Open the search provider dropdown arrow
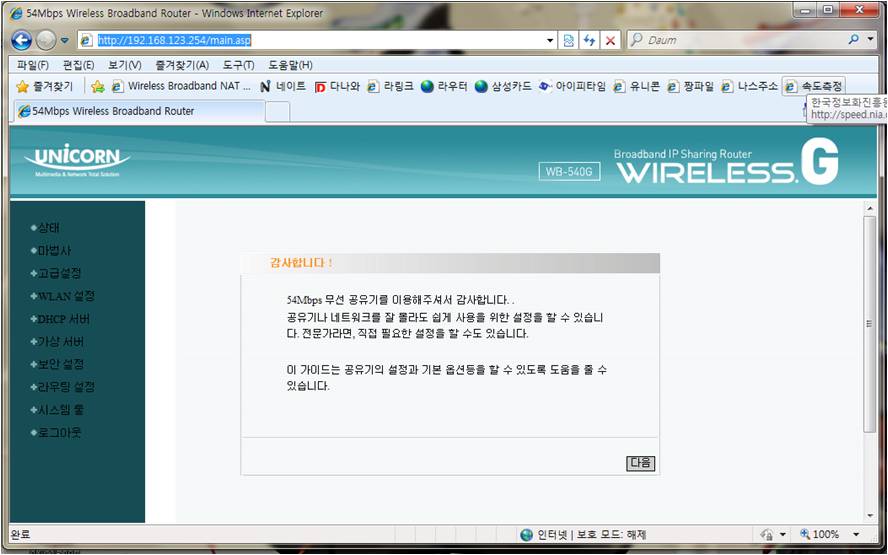 pos(870,40)
